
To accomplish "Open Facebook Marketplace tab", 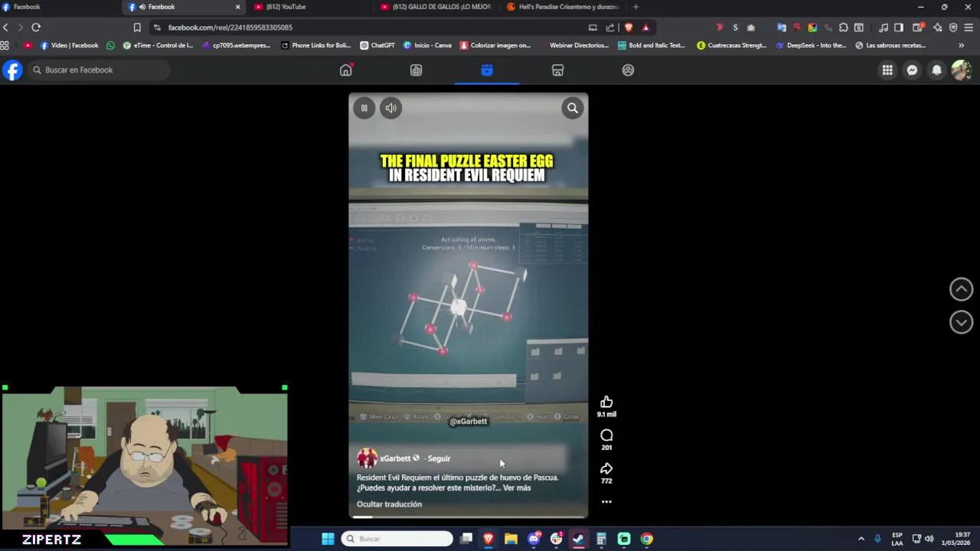I will point(557,70).
